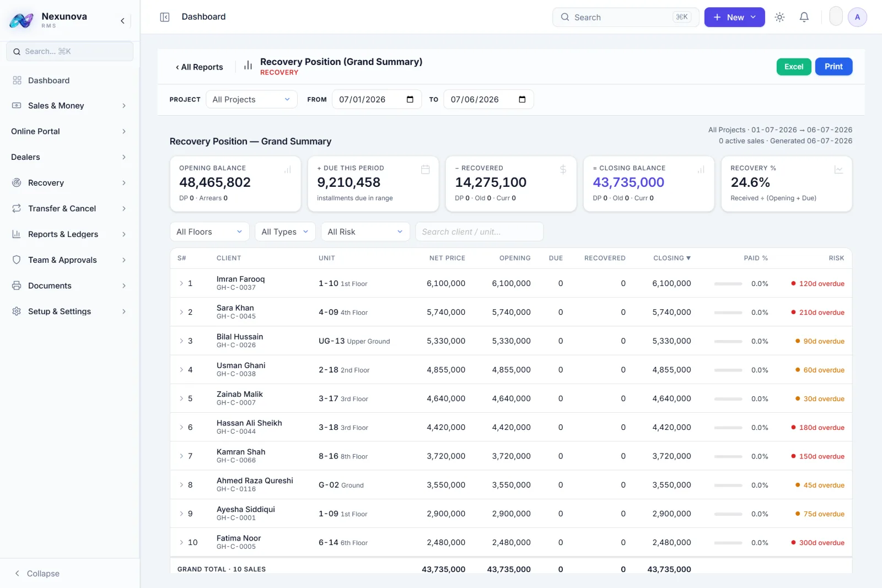Click Sara Khan's paid percent progress bar
The height and width of the screenshot is (588, 882).
(728, 312)
